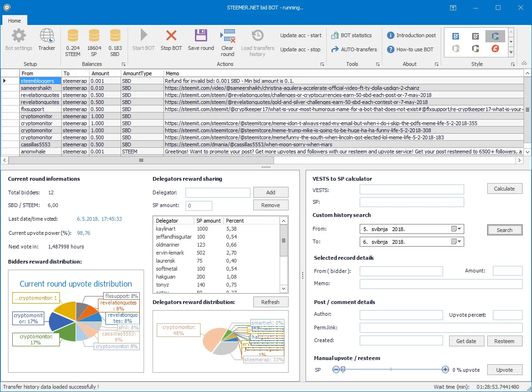Select delegator oldmariner in the list
532x392 pixels.
pos(217,245)
